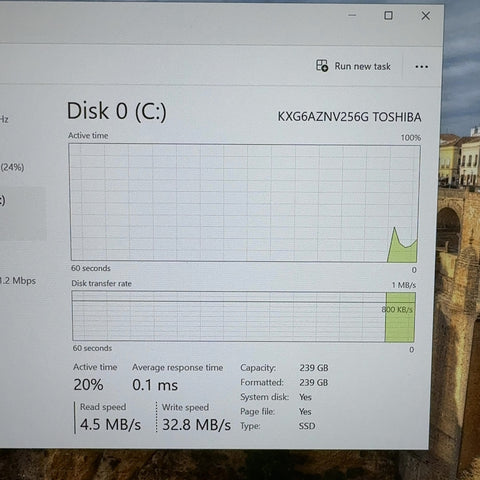The image size is (480, 480).
Task: Close the Task Manager window
Action: (426, 16)
